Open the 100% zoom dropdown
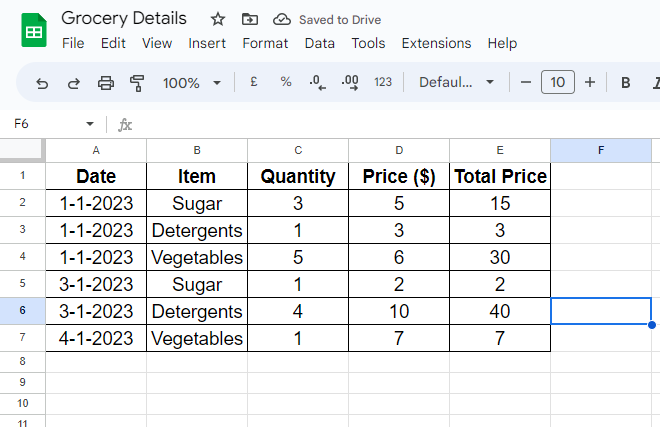 click(191, 83)
